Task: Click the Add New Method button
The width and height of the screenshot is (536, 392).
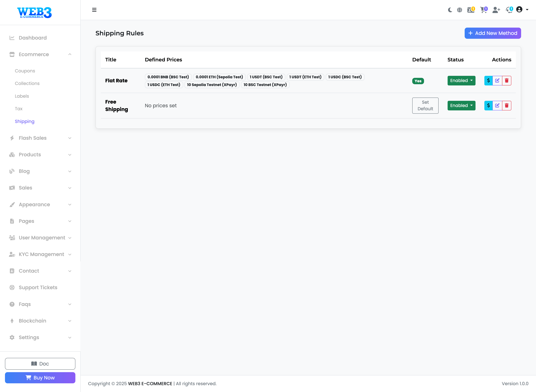Action: [x=493, y=33]
